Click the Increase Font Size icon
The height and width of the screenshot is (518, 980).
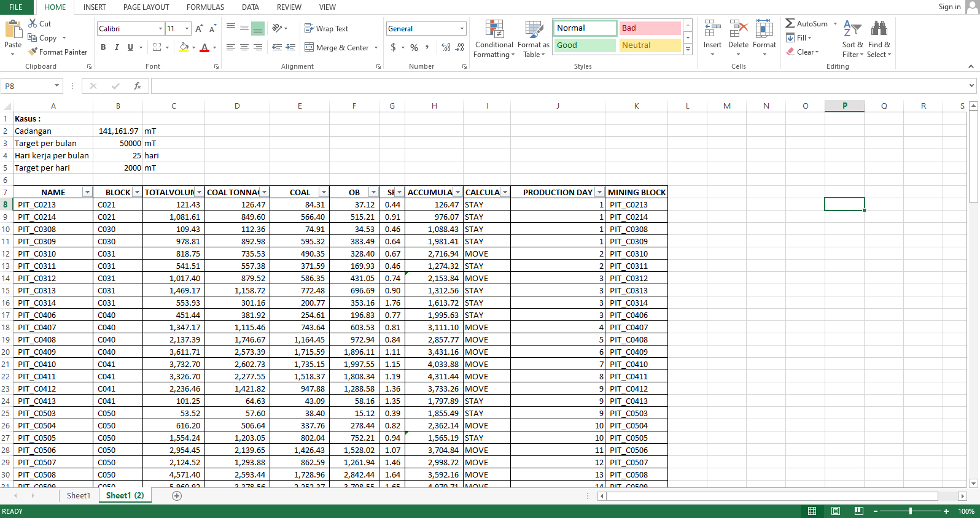(199, 29)
